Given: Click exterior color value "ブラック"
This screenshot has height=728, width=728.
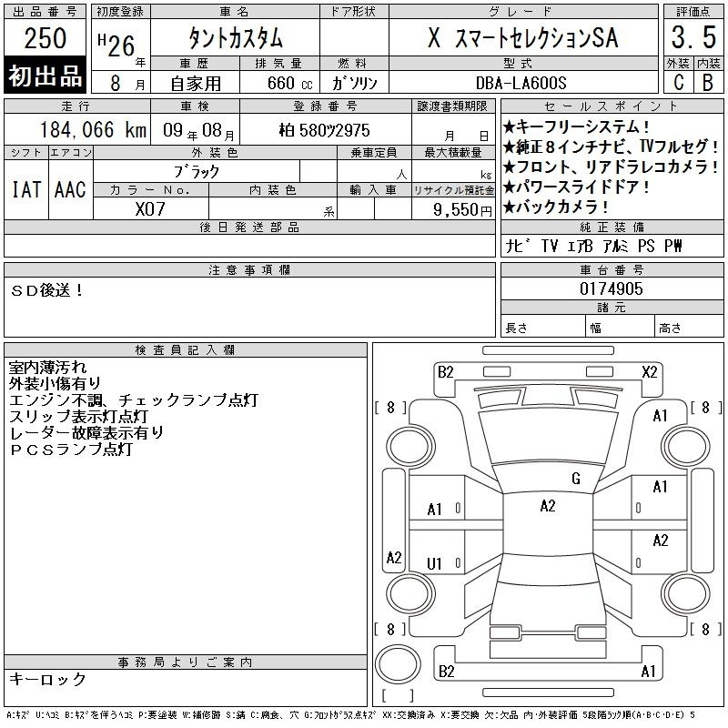Looking at the screenshot, I should [x=197, y=172].
